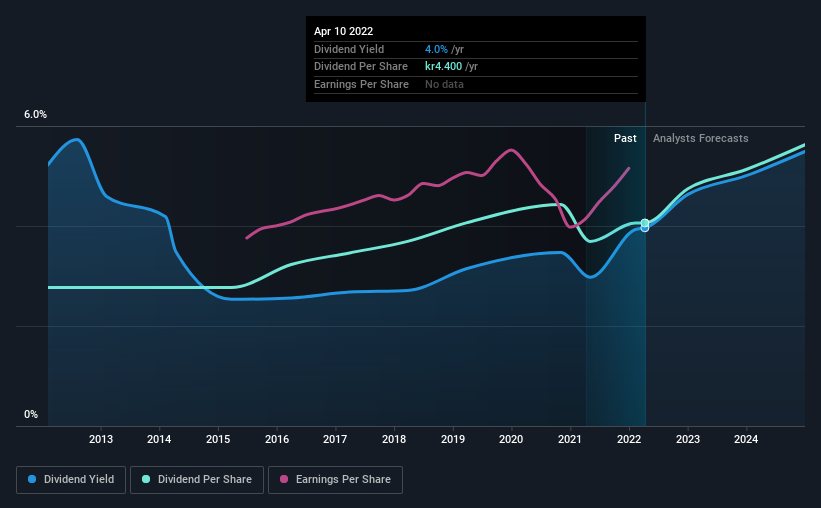This screenshot has height=508, width=821.
Task: Click the 'No data' earnings value
Action: [x=444, y=84]
